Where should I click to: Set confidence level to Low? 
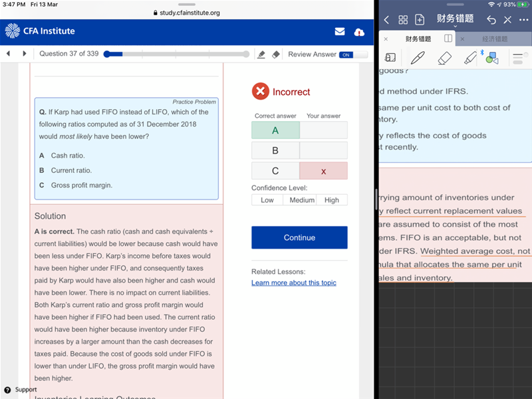tap(267, 200)
